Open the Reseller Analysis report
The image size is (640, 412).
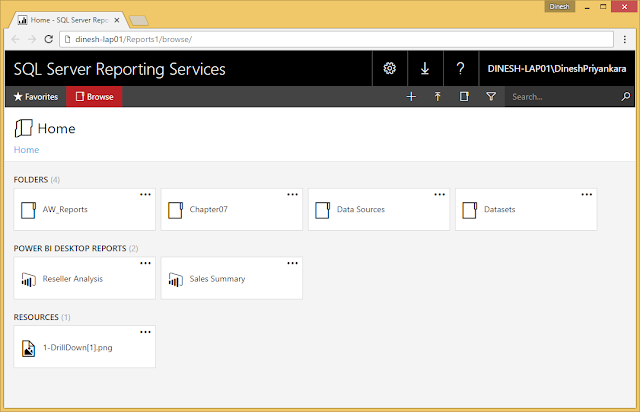pos(84,278)
